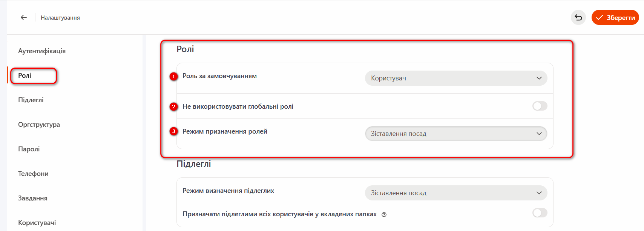Open the 'Ролі' sidebar section
Screen dimensions: 644x231
coord(25,75)
